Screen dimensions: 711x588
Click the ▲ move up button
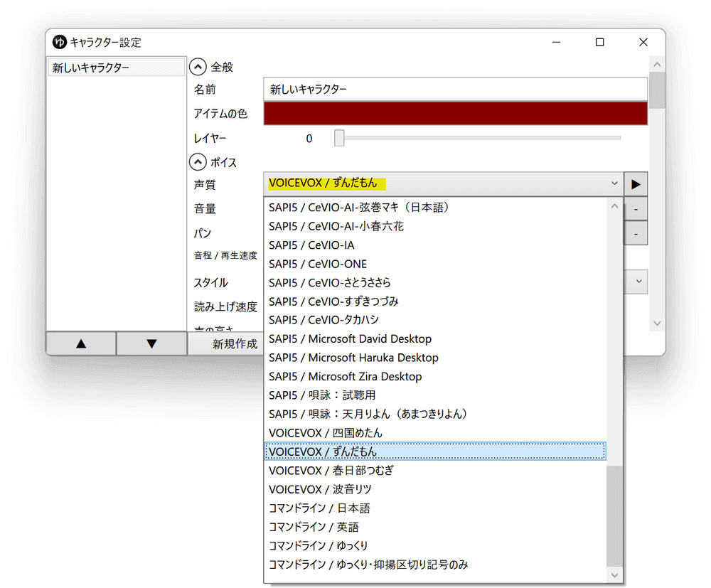click(80, 343)
